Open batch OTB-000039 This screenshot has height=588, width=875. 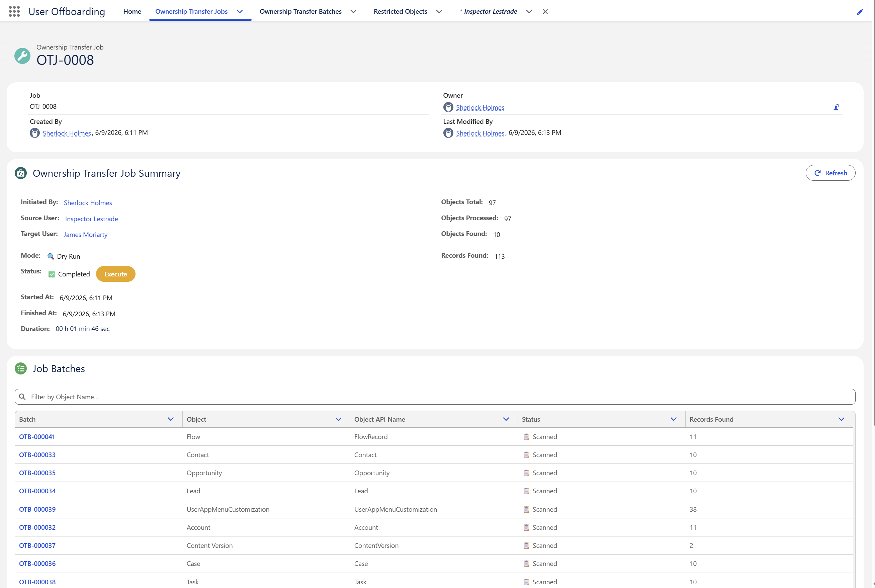[x=37, y=509]
